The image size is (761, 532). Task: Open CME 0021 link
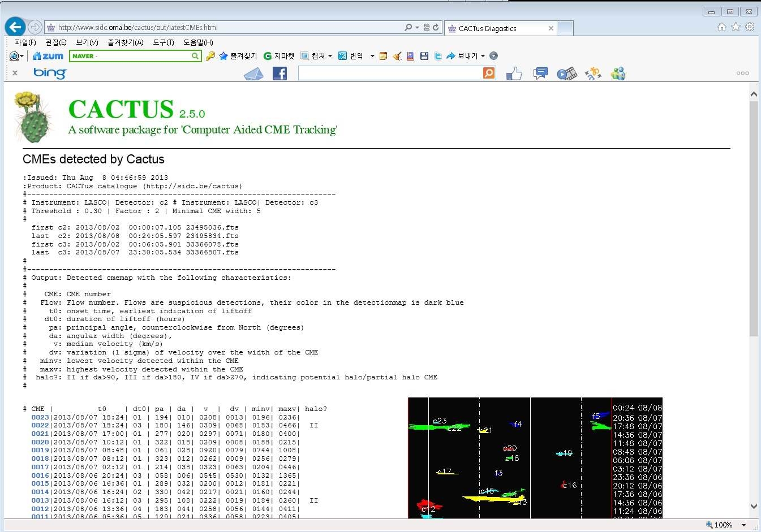point(40,434)
